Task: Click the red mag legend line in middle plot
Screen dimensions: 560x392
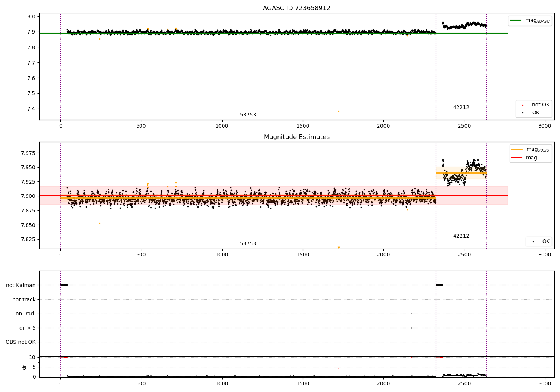Action: [x=517, y=158]
